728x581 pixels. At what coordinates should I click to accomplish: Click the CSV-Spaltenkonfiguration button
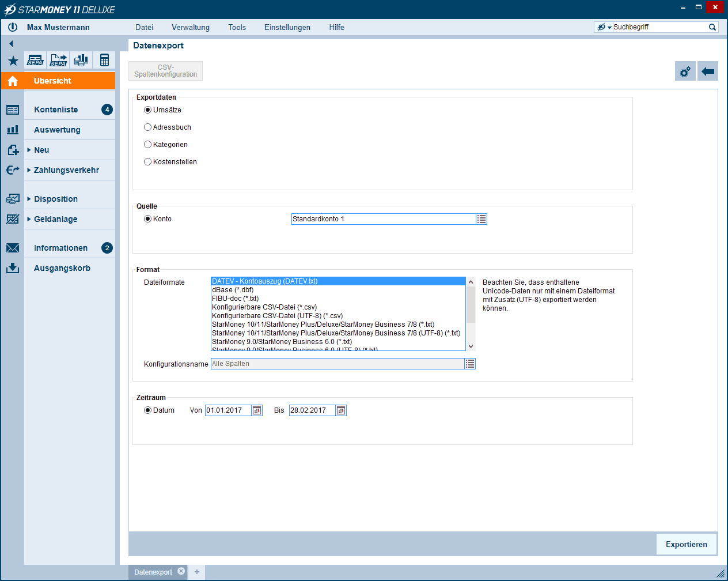pos(166,71)
